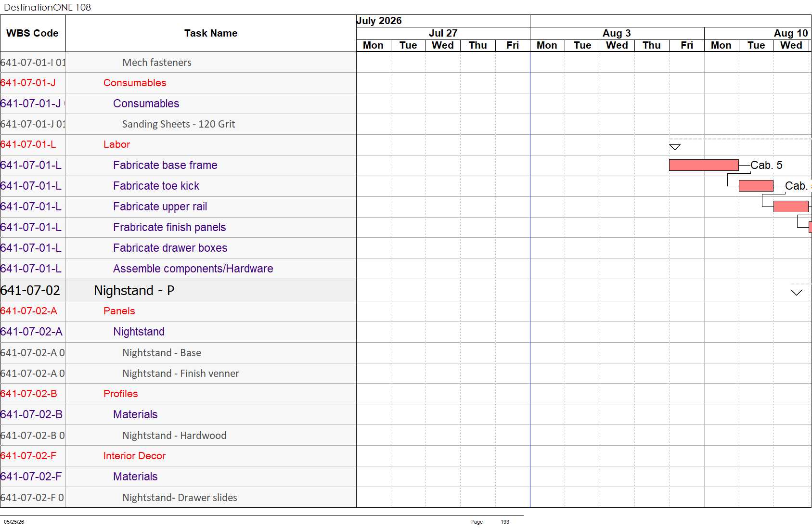The height and width of the screenshot is (528, 812).
Task: Click WBS code 641-07-02
Action: pyautogui.click(x=30, y=290)
